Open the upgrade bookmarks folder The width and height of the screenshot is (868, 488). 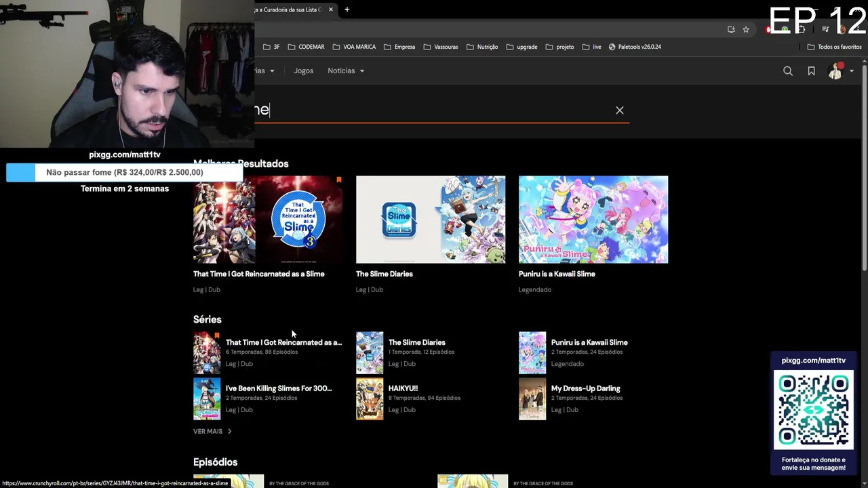point(521,47)
